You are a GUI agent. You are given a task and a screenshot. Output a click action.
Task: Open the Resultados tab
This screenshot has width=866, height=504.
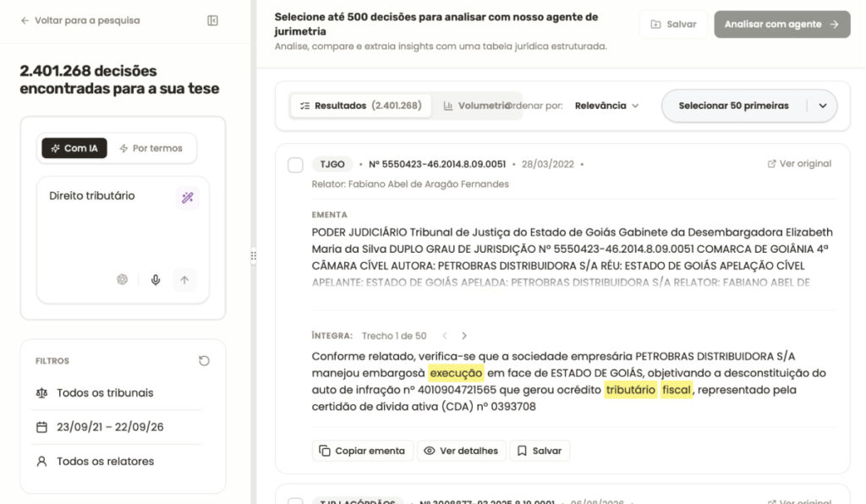(x=360, y=106)
